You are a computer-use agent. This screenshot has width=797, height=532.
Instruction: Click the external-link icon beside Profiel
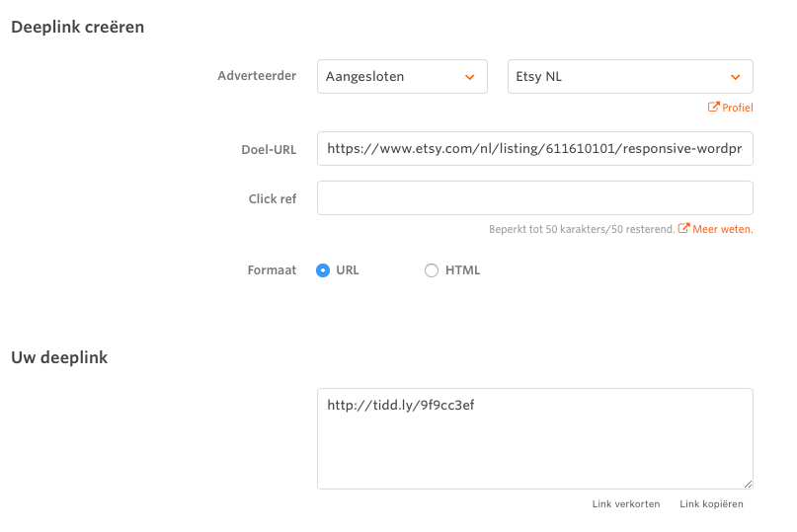click(714, 108)
